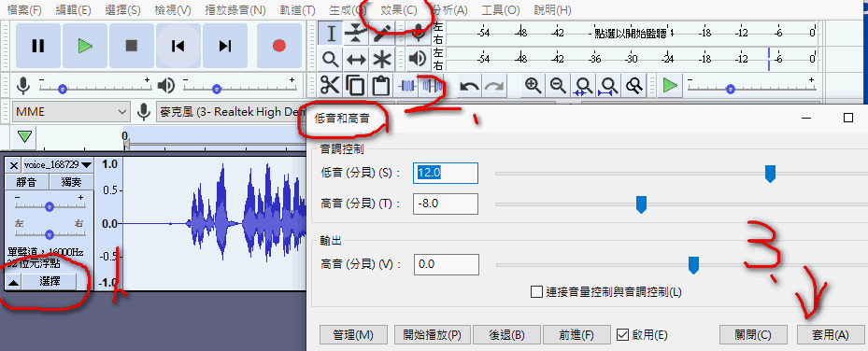Select the Multi-tool asterisk icon
Viewport: 868px width, 351px height.
click(381, 58)
